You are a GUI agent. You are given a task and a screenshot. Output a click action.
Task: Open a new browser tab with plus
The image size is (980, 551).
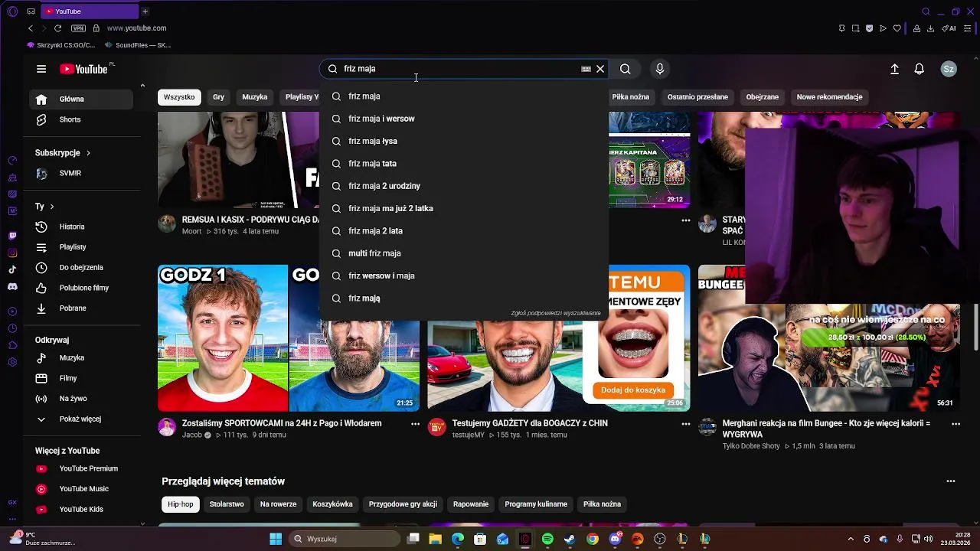tap(145, 11)
